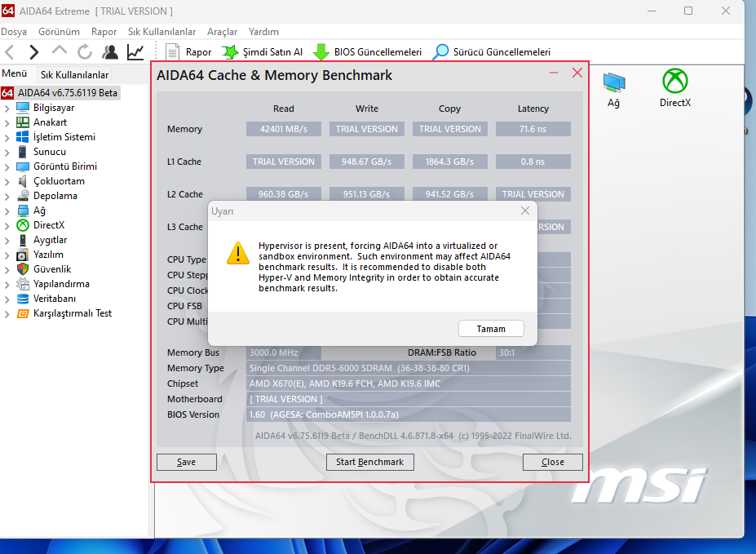Click the Refresh toolbar icon
The image size is (756, 554).
(x=85, y=51)
